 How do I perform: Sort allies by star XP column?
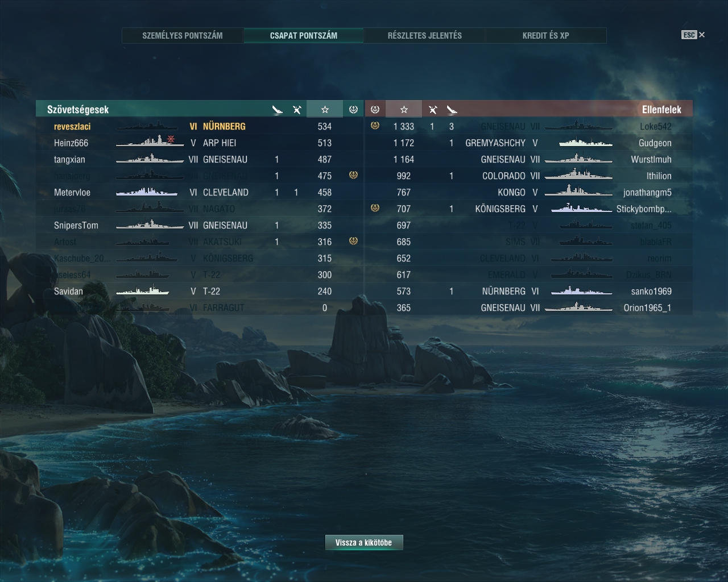click(x=325, y=109)
